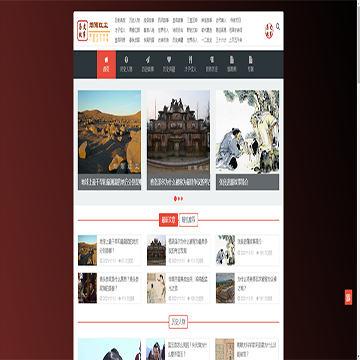The height and width of the screenshot is (360, 360).
Task: Select the first red carousel pagination dot
Action: click(x=175, y=199)
